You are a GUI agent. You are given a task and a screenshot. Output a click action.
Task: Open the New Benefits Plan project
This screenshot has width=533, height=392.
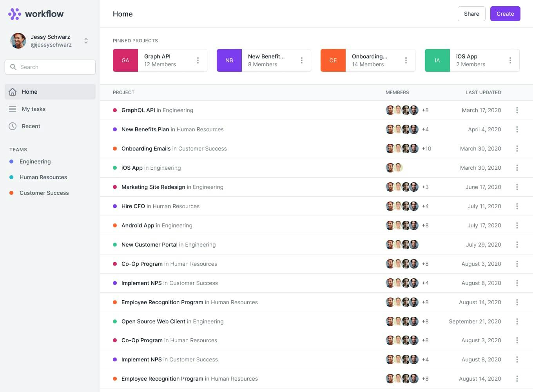(x=145, y=129)
